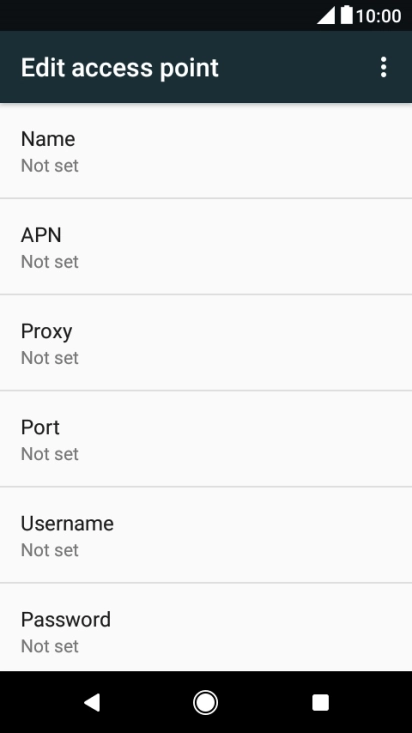412x733 pixels.
Task: Tap the 'Not set' value under Name
Action: coord(50,165)
